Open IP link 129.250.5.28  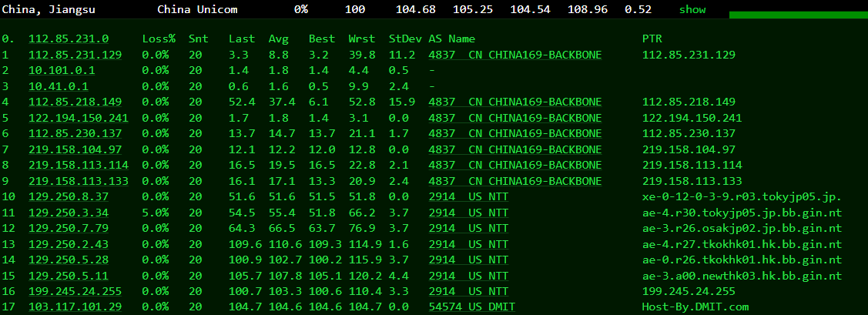[69, 260]
